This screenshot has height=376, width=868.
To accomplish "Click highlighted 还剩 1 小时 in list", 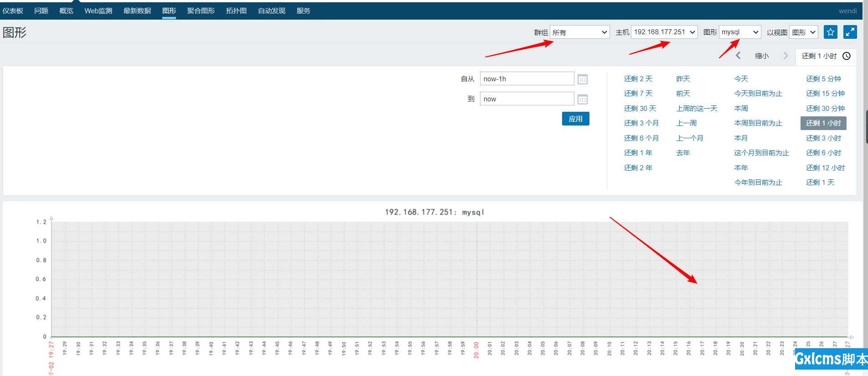I will [823, 123].
